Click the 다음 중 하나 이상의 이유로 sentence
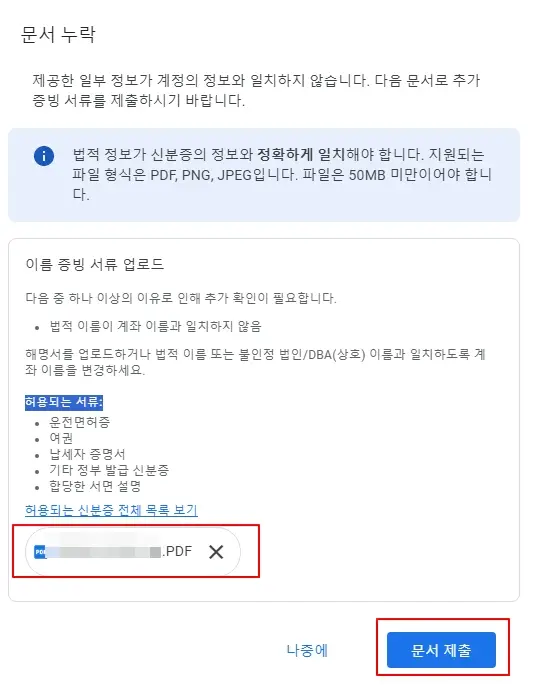The height and width of the screenshot is (685, 535). (x=181, y=298)
